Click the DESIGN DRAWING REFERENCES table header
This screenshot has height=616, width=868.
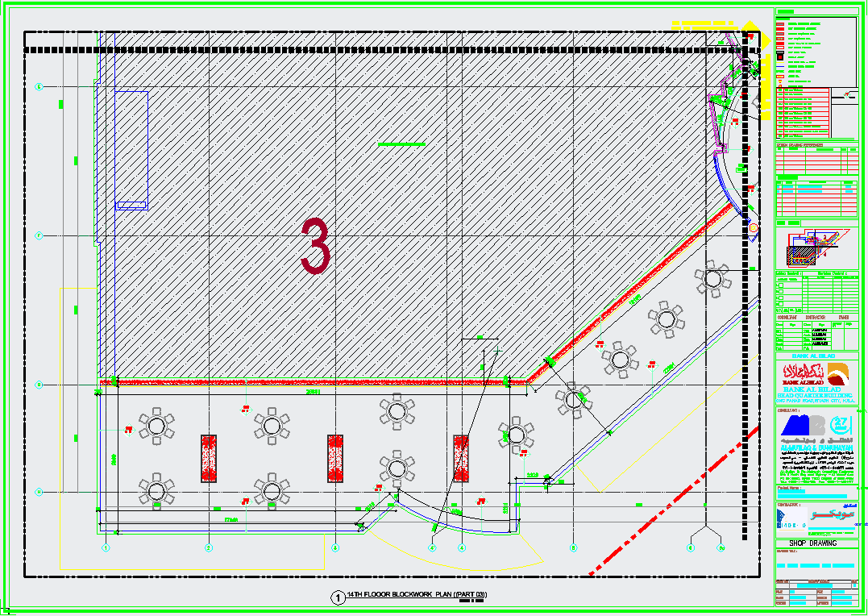pyautogui.click(x=799, y=144)
